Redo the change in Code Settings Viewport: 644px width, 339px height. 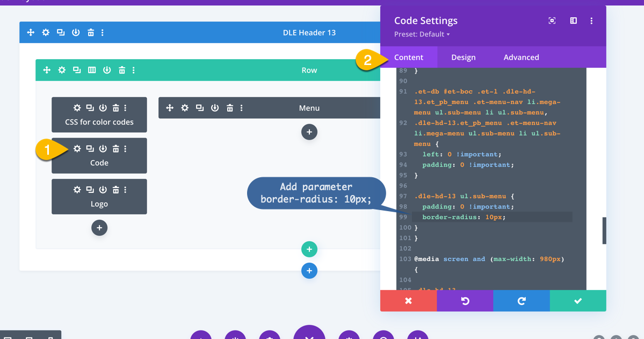coord(522,301)
